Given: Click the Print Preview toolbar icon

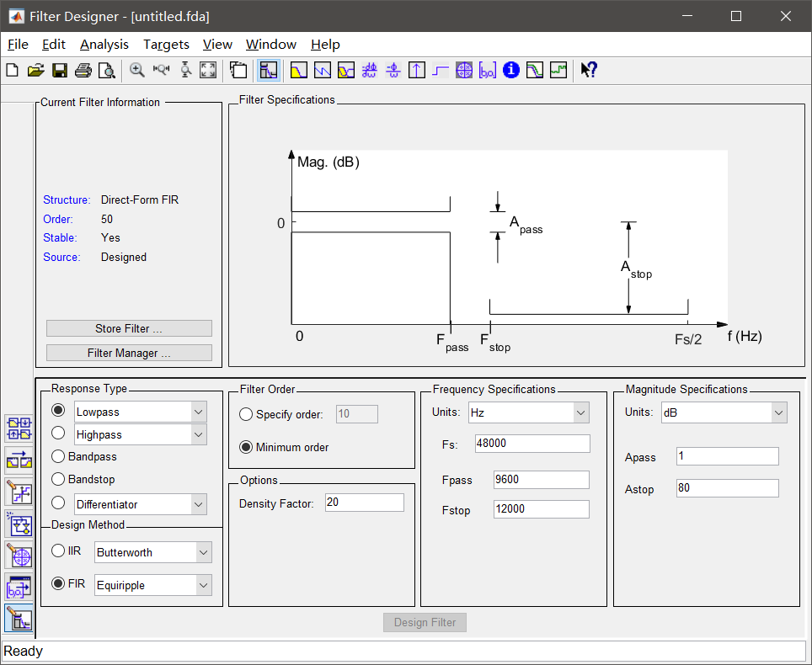Looking at the screenshot, I should tap(106, 70).
